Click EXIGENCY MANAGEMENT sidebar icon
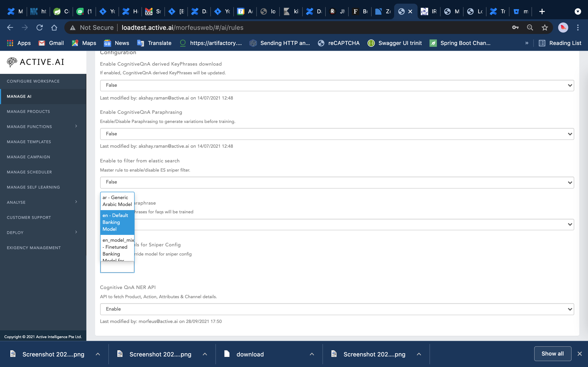This screenshot has width=588, height=367. [x=34, y=248]
